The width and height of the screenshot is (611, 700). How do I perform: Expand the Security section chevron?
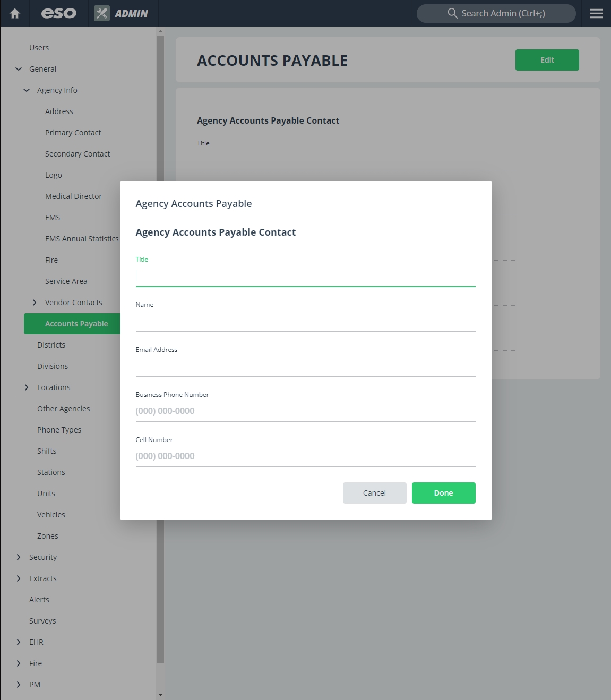19,557
